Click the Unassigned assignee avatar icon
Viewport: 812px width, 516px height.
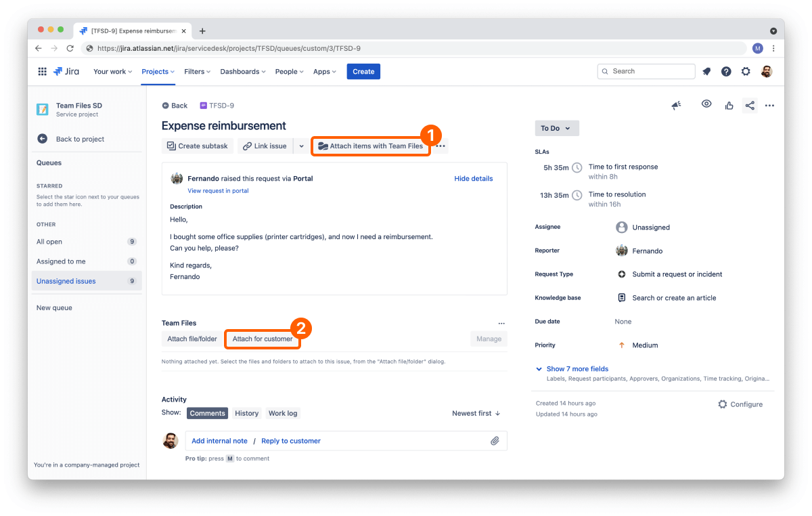click(x=621, y=228)
